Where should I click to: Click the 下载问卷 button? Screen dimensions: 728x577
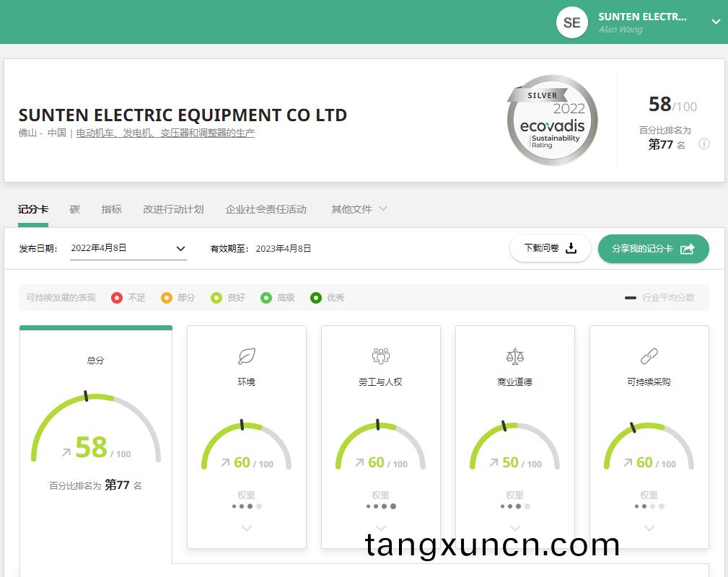[551, 248]
